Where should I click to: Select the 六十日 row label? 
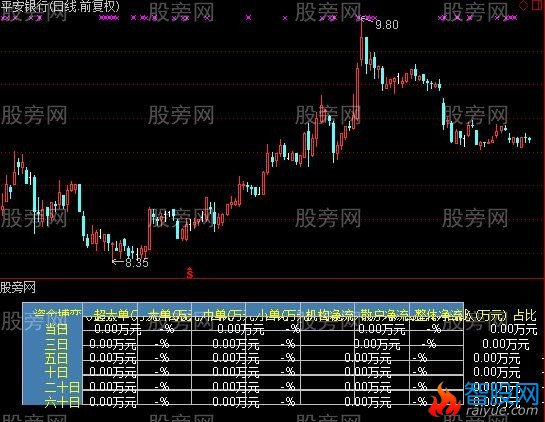(x=63, y=402)
